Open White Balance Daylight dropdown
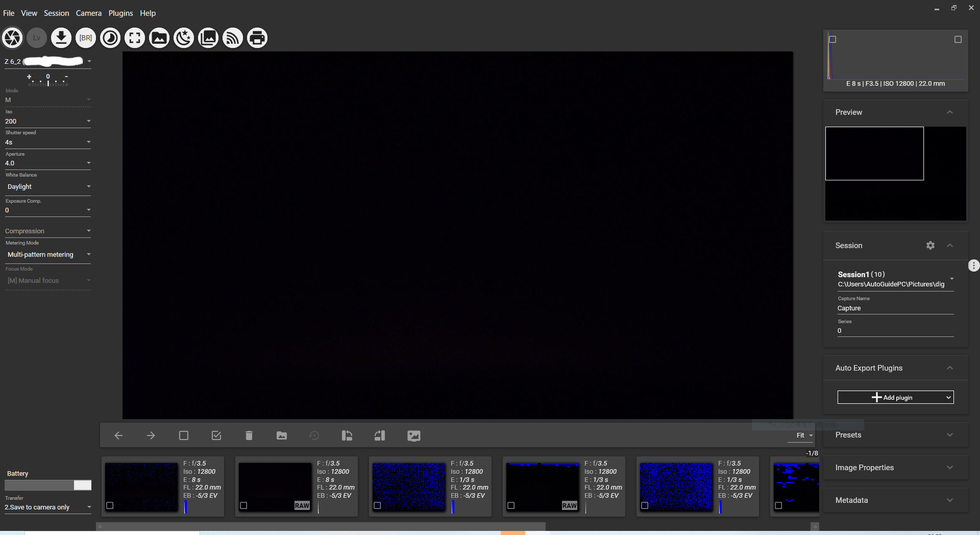The image size is (980, 535). click(47, 187)
